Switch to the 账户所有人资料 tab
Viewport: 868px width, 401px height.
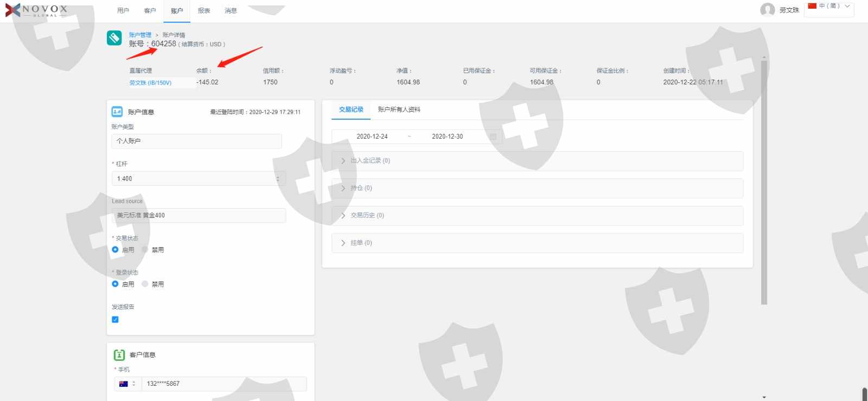[399, 109]
